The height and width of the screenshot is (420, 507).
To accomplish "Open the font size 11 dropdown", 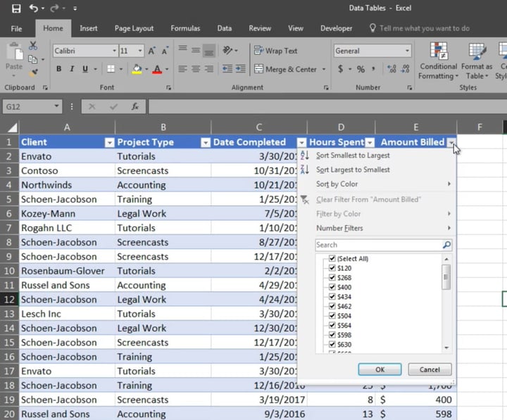I will [140, 51].
